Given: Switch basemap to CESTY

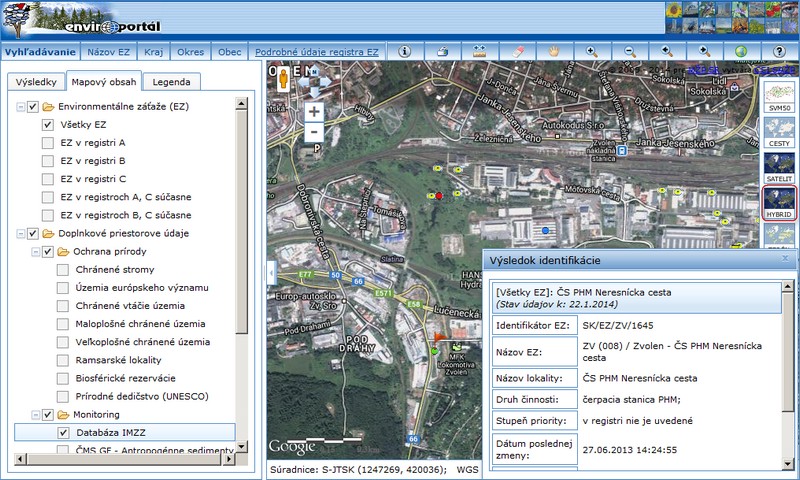Looking at the screenshot, I should coord(779,133).
